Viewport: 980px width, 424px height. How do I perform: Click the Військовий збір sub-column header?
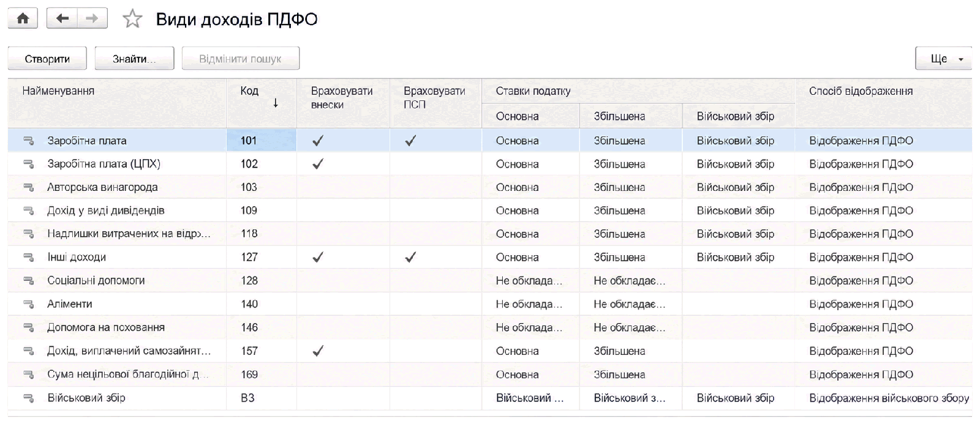point(739,116)
